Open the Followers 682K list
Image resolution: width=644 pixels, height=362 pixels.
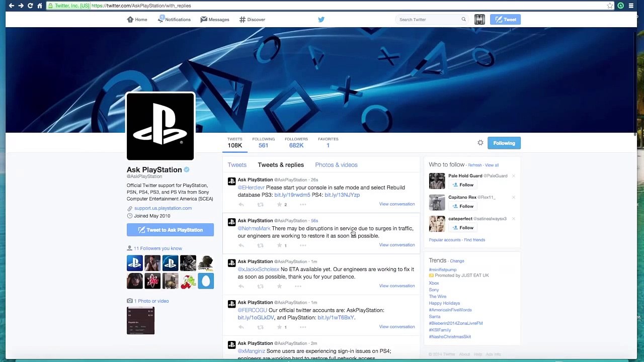(x=296, y=143)
